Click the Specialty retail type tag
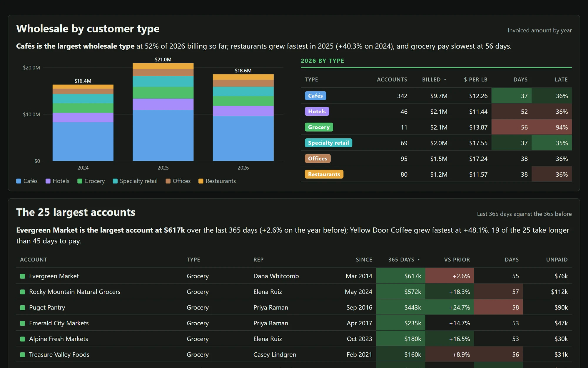 [328, 143]
